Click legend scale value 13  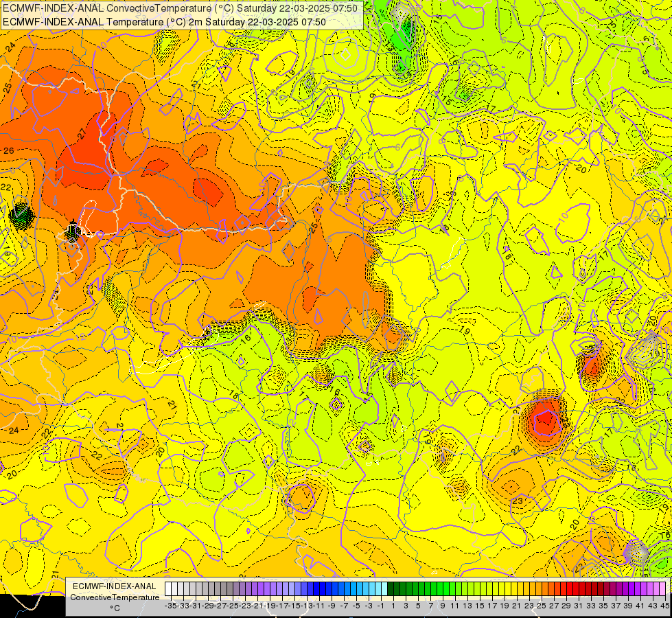point(467,606)
